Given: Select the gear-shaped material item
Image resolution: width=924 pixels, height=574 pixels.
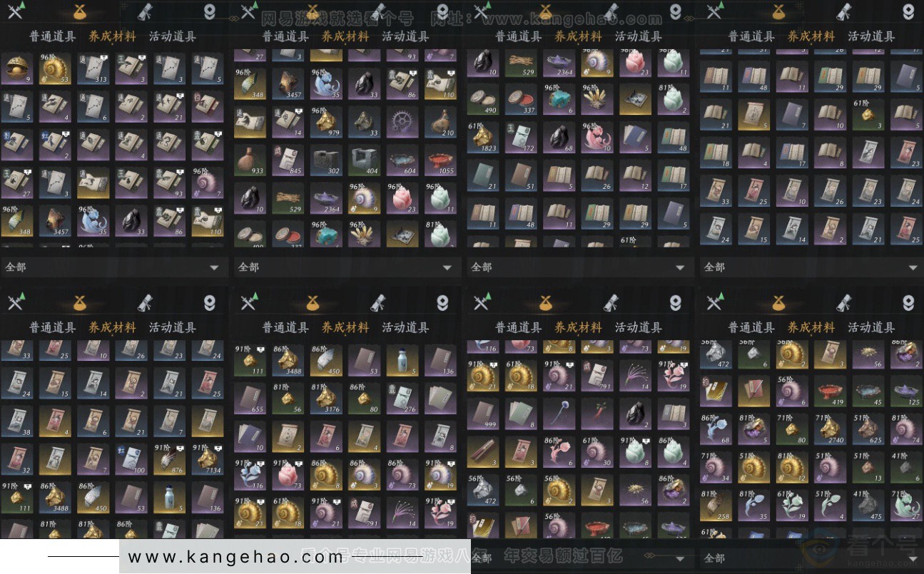Looking at the screenshot, I should (x=403, y=123).
